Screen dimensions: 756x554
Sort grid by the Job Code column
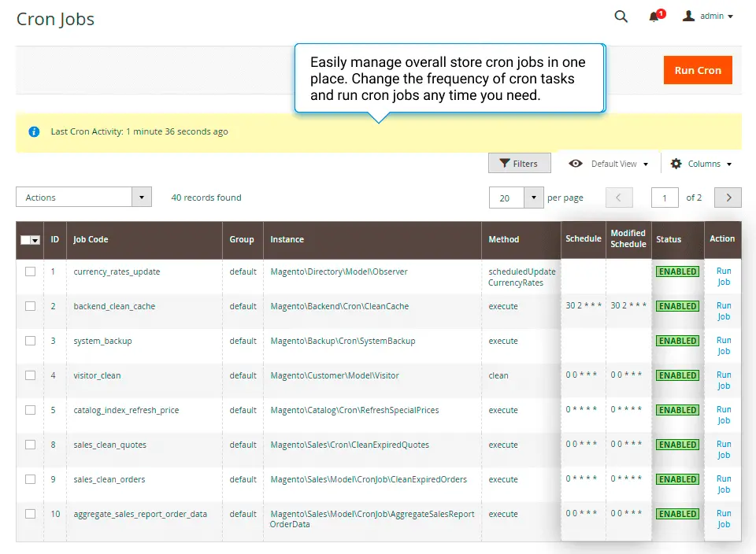point(92,240)
